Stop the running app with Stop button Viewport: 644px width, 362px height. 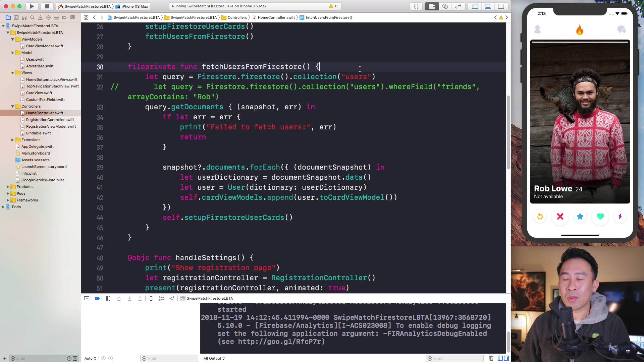47,6
